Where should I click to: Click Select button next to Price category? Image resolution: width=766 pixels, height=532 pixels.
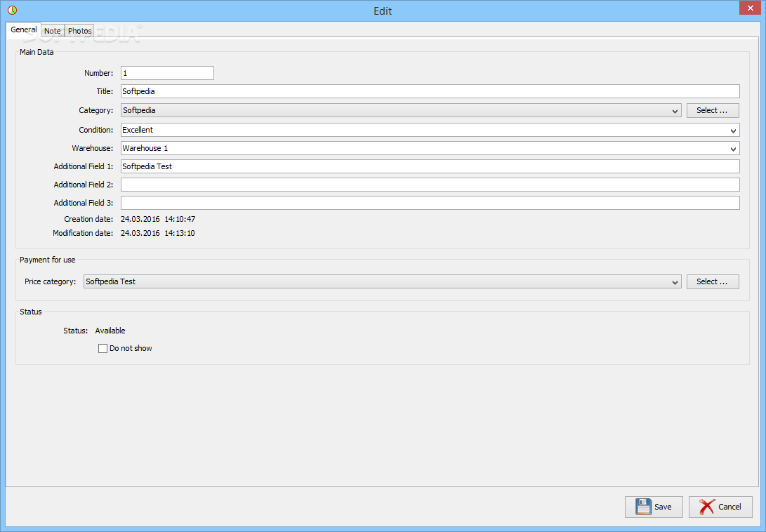pyautogui.click(x=712, y=282)
